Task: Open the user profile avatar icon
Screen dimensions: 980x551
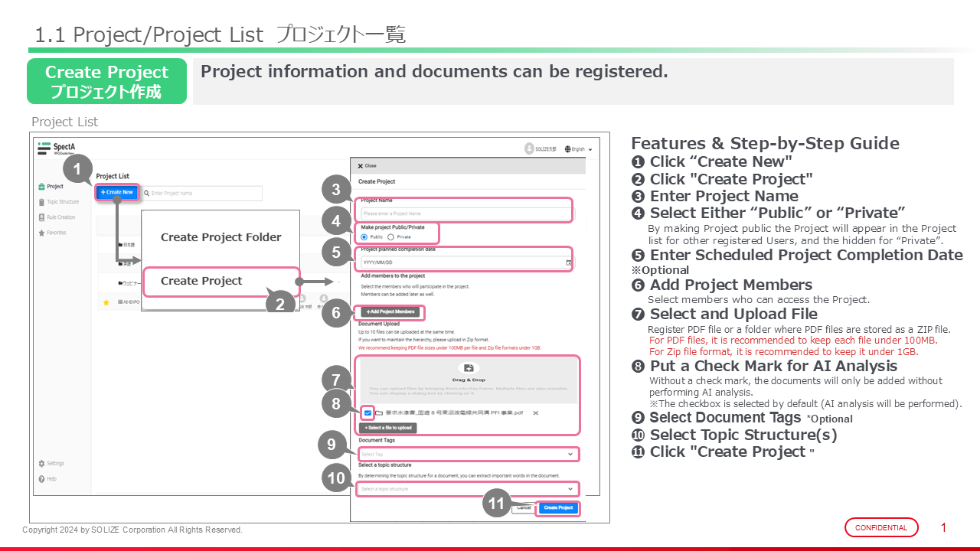Action: pos(528,148)
